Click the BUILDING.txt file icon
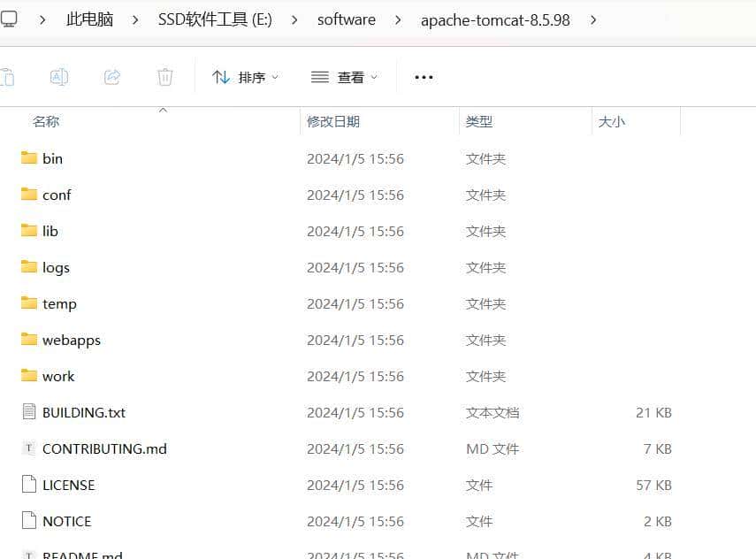This screenshot has height=559, width=756. click(x=29, y=412)
